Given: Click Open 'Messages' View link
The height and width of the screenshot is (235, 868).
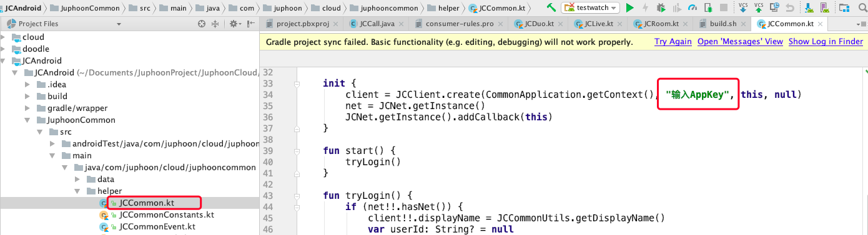Looking at the screenshot, I should click(740, 42).
